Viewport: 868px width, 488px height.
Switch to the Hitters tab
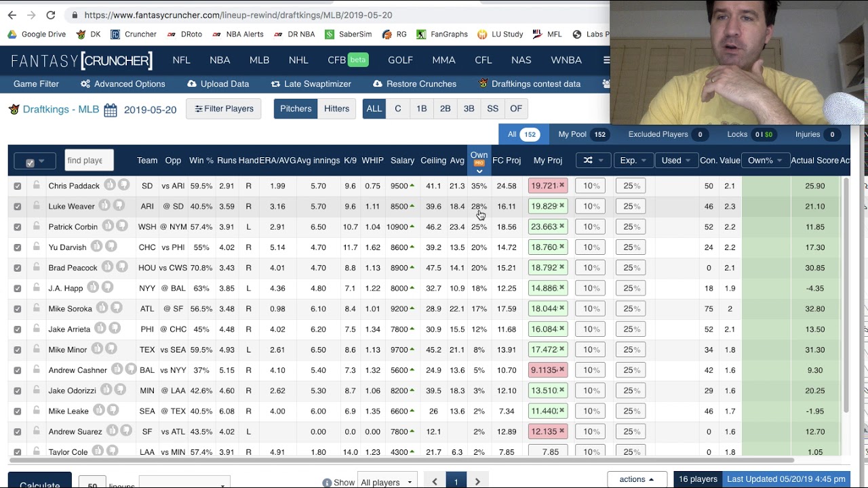tap(336, 108)
